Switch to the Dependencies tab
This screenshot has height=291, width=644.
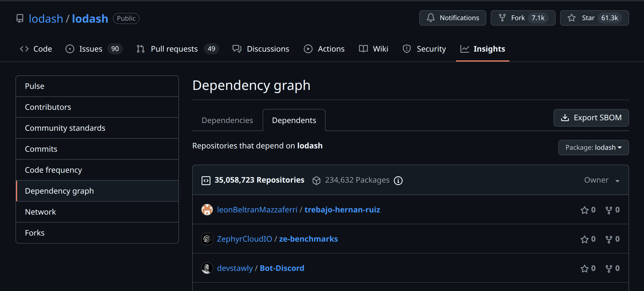point(227,120)
